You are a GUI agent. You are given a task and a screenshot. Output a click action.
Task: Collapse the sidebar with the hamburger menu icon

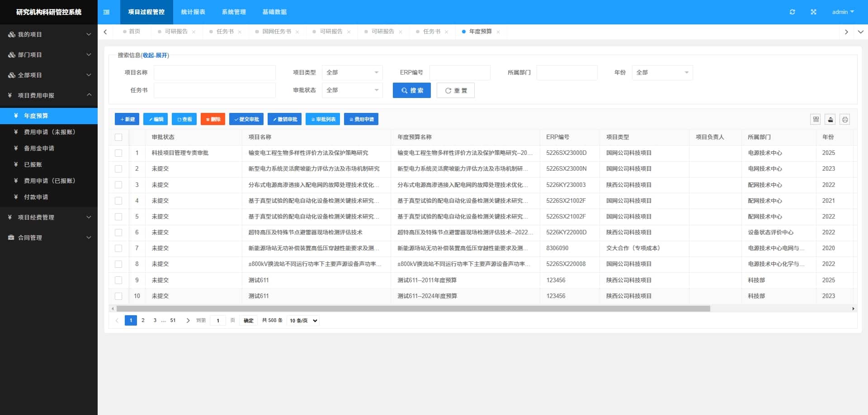[x=106, y=12]
